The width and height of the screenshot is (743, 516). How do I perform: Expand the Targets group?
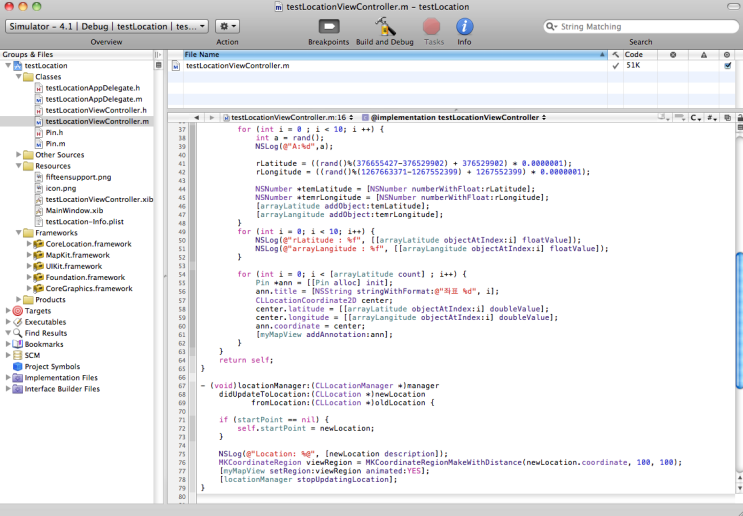coord(8,311)
